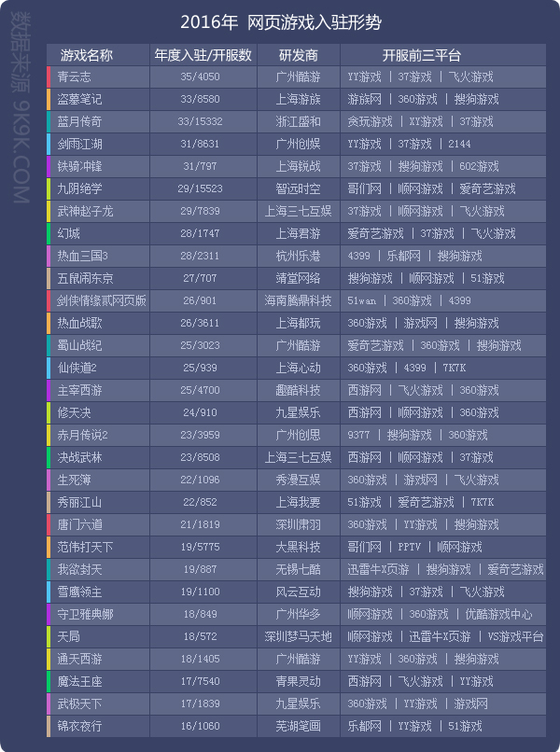Select the game name 主宰西游

point(79,390)
